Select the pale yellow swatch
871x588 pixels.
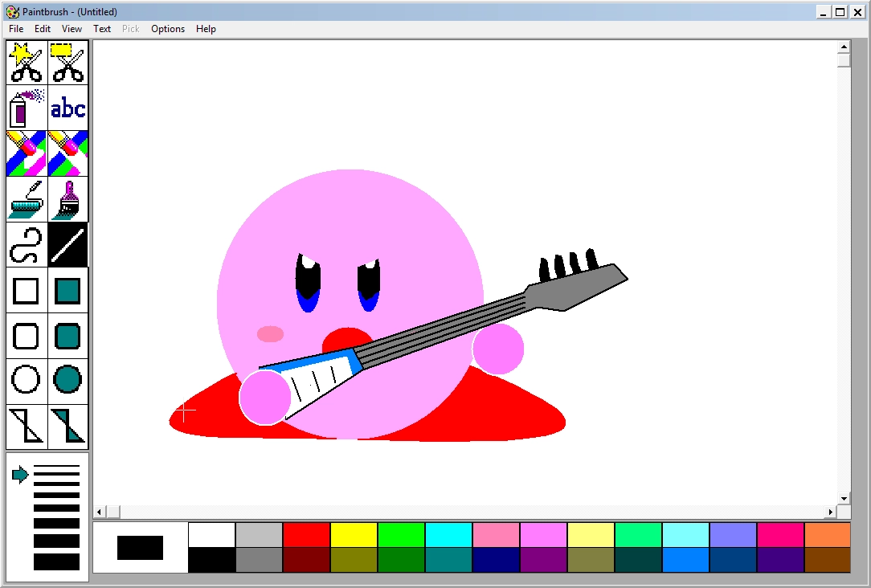click(x=591, y=535)
